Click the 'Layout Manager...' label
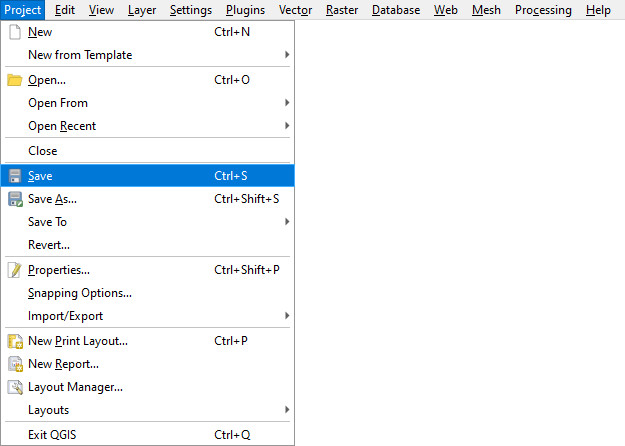This screenshot has height=446, width=625. [75, 387]
